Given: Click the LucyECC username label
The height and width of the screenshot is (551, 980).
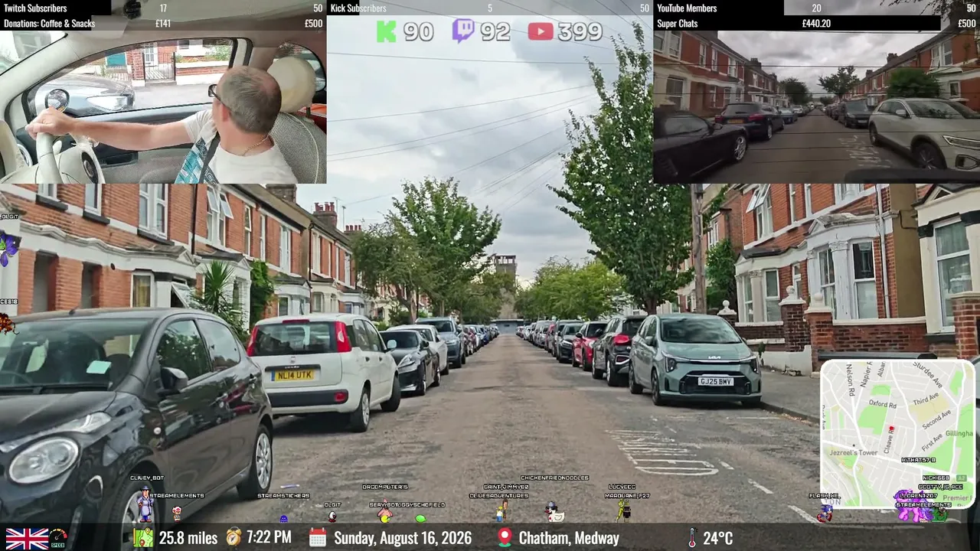Looking at the screenshot, I should tap(622, 487).
